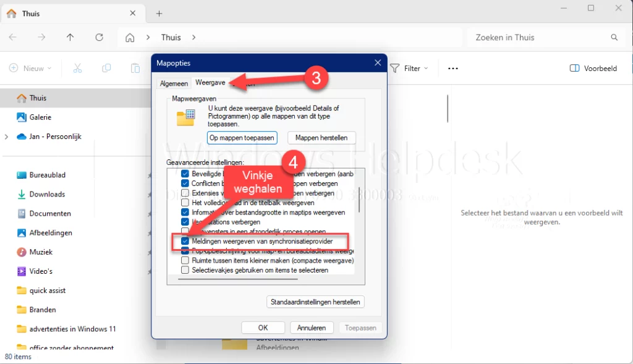Refresh the Thuis folder view

[x=100, y=37]
